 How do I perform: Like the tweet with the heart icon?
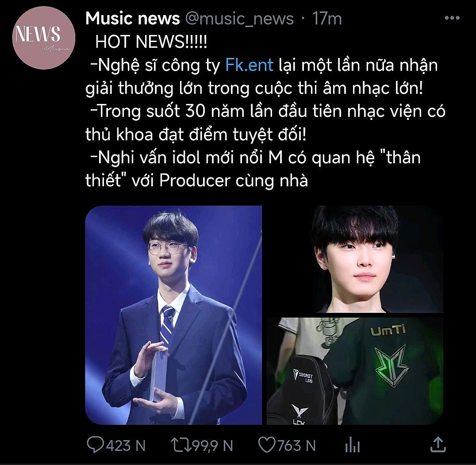coord(267,445)
